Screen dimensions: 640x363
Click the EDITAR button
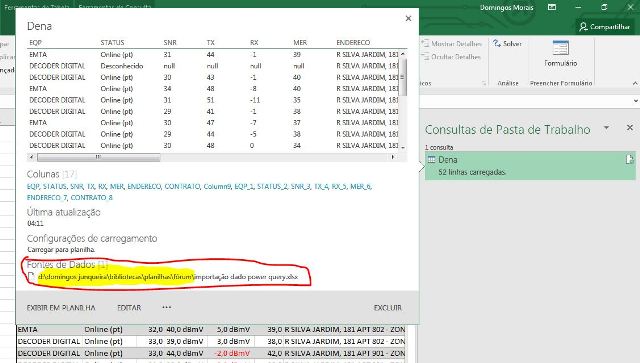[x=129, y=308]
